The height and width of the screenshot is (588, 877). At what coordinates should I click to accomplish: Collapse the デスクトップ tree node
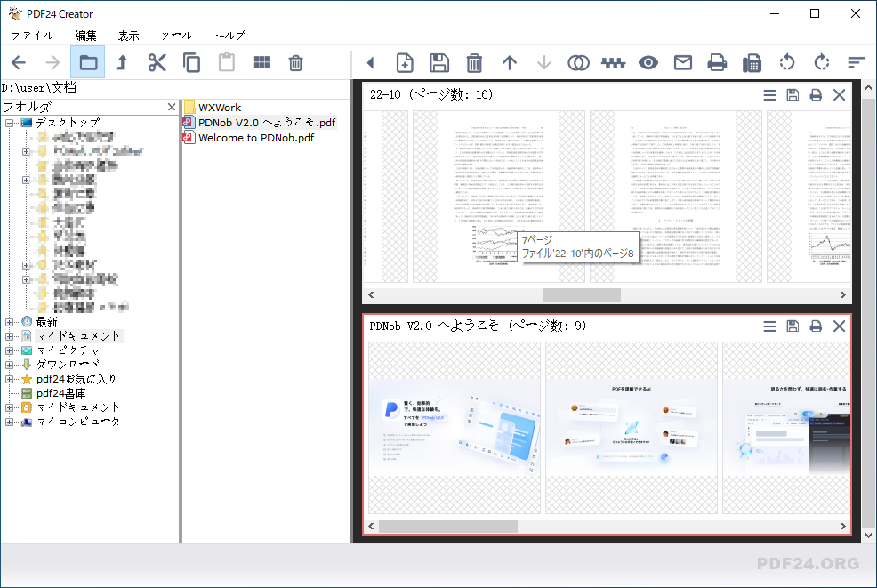click(10, 123)
